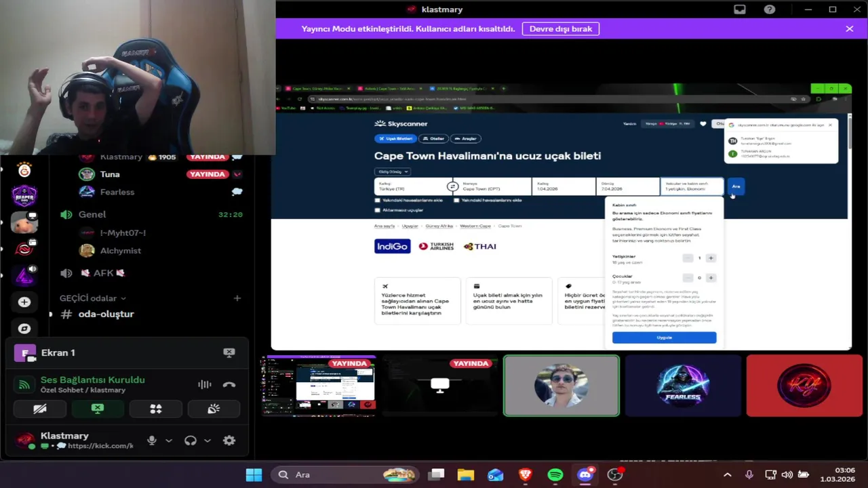The image size is (868, 488).
Task: Disconnect from voice with the hang-up icon
Action: (229, 384)
